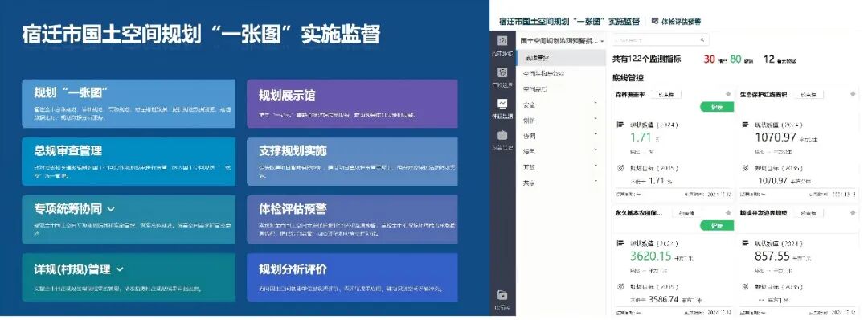868x320 pixels.
Task: Select the highlighted chart-monitor sidebar icon
Action: [502, 104]
